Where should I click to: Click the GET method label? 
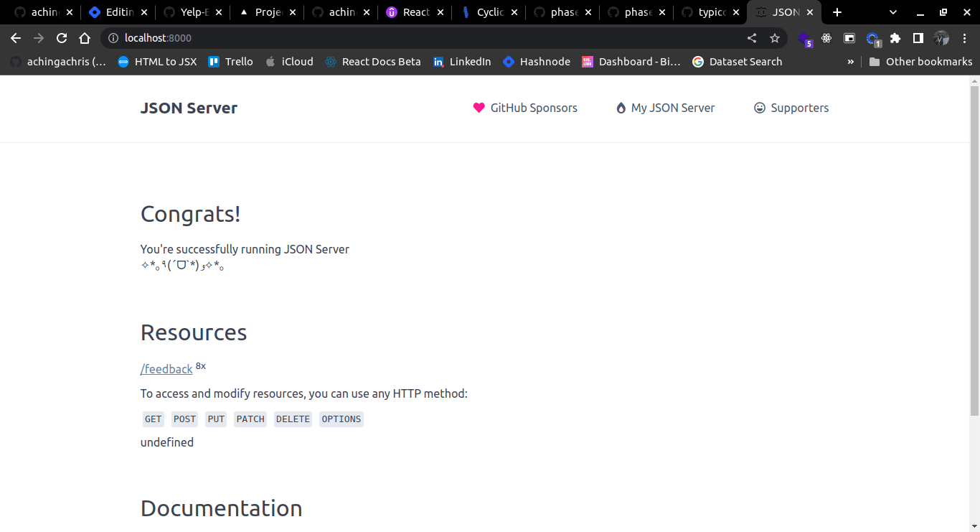[x=153, y=419]
